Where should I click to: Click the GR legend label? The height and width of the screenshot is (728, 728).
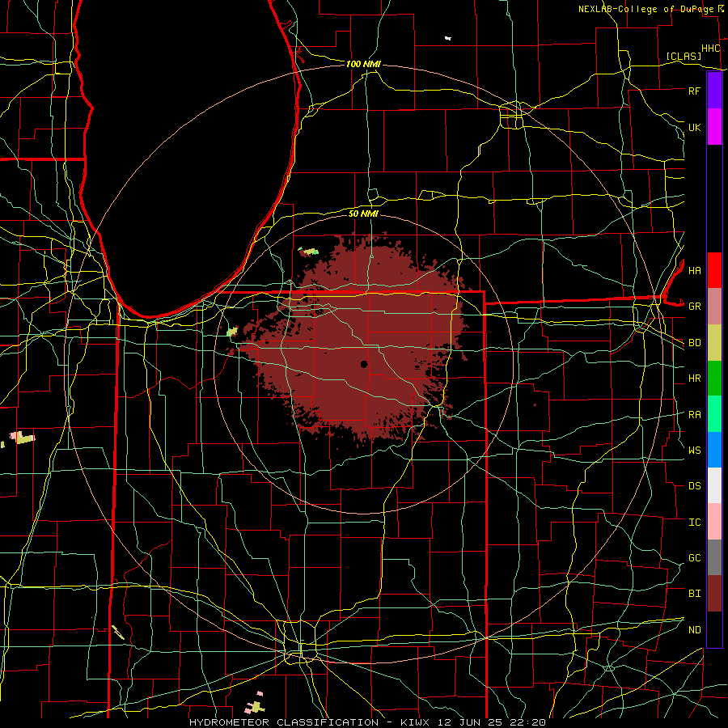pos(694,307)
